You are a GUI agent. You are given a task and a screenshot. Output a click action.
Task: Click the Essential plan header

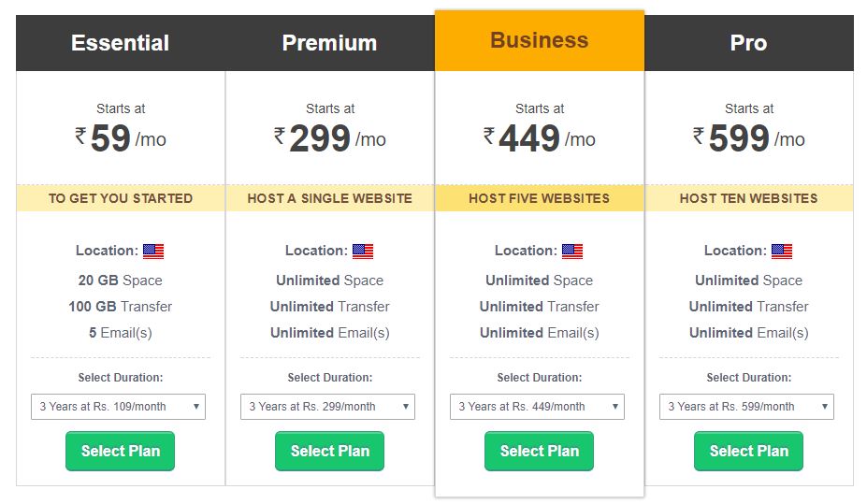121,43
